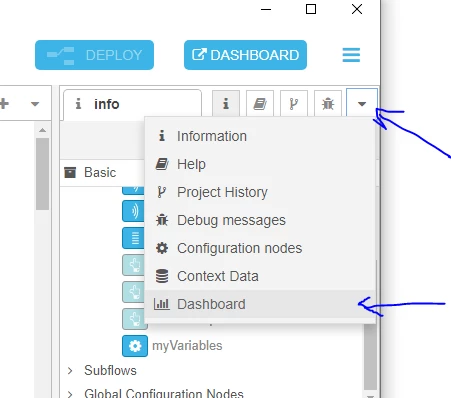Select the blue wave-icon node in list
The image size is (451, 398).
(x=133, y=211)
